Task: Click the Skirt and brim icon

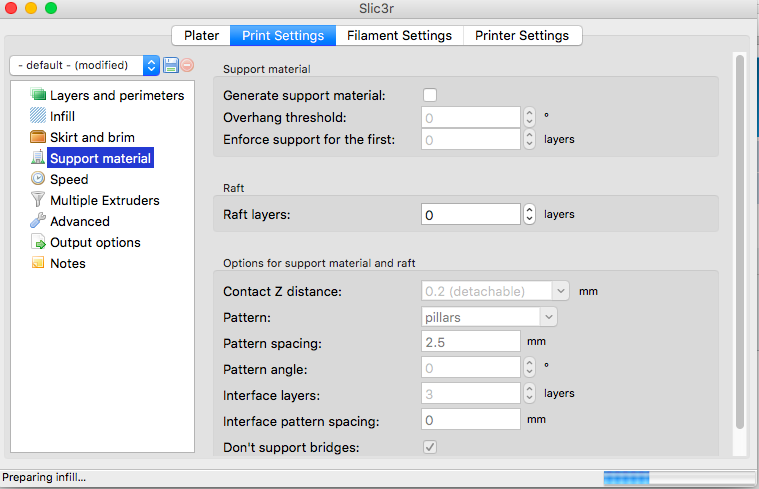Action: tap(38, 137)
